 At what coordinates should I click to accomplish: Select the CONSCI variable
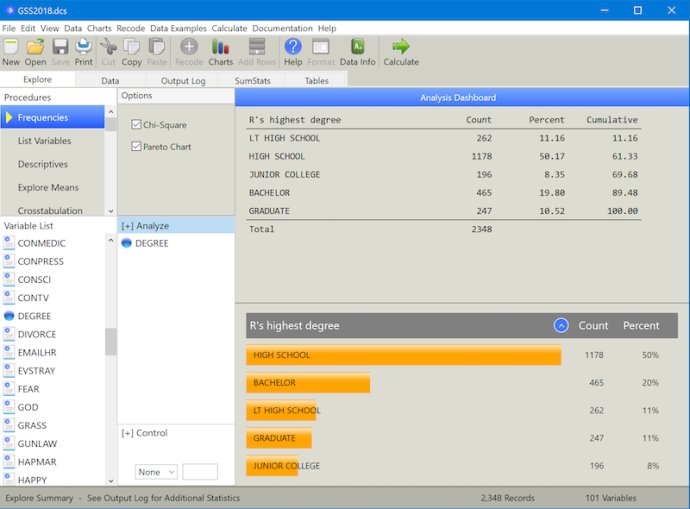coord(34,280)
